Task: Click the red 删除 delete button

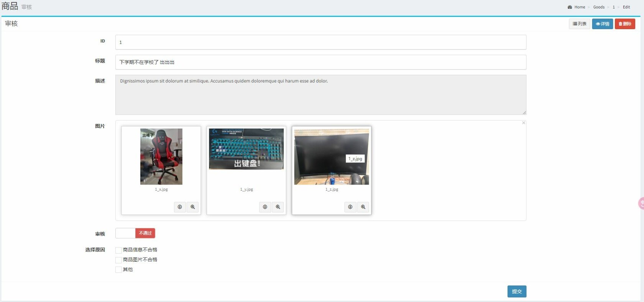Action: tap(625, 24)
